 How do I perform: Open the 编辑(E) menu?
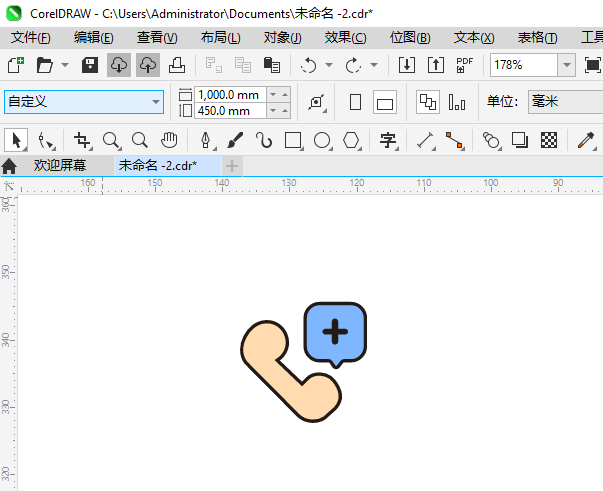(x=94, y=38)
